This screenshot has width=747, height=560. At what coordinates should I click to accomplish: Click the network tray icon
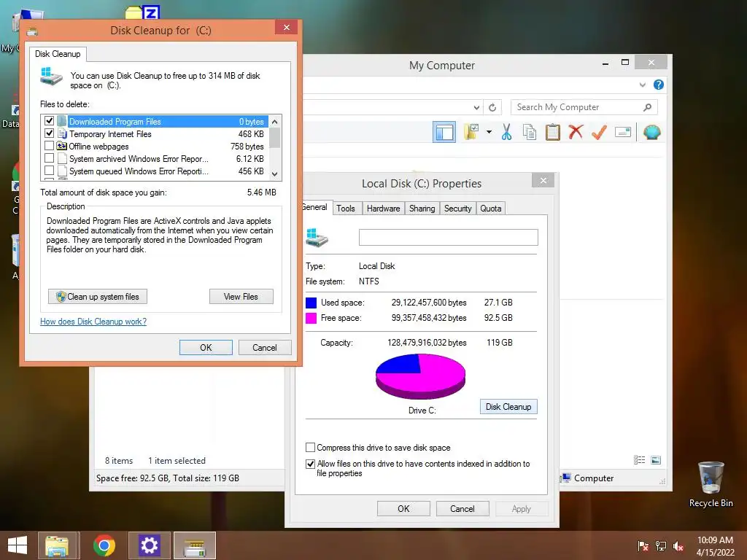point(661,545)
